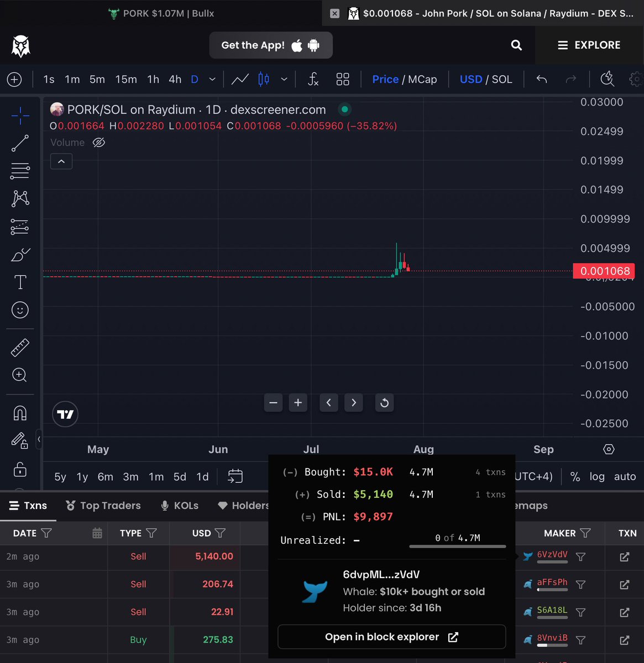Filter transactions by USD amount
Viewport: 644px width, 663px height.
point(220,533)
